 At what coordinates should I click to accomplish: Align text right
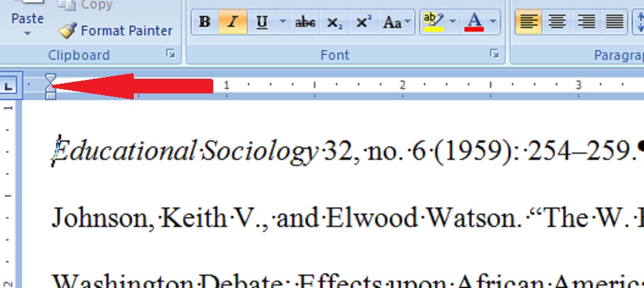(586, 22)
